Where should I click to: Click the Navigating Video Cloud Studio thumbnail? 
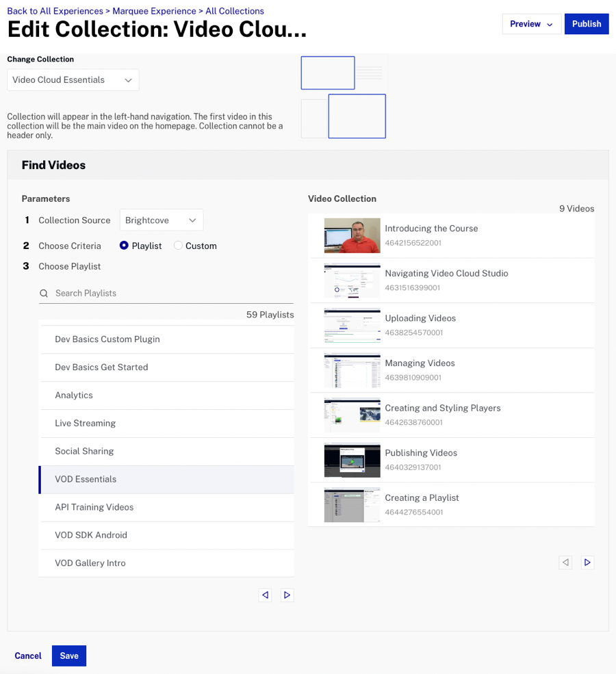pos(352,281)
